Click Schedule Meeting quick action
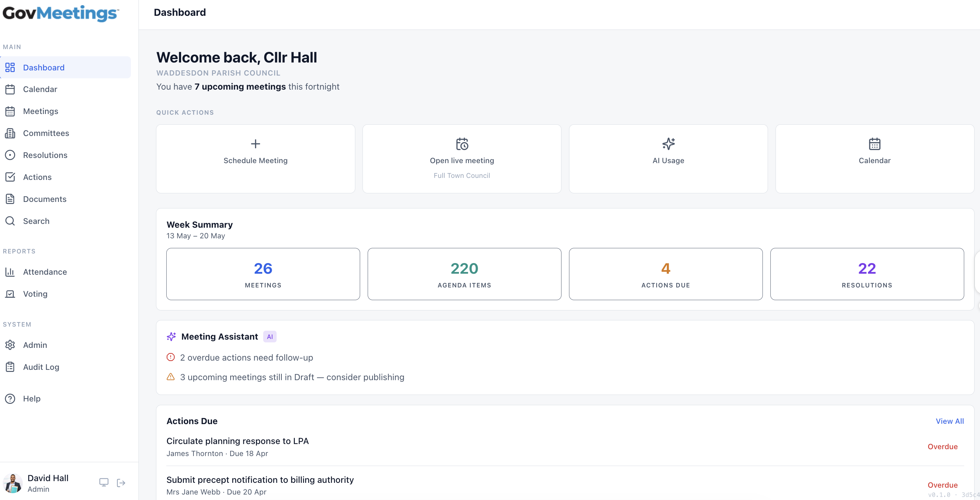 (256, 159)
